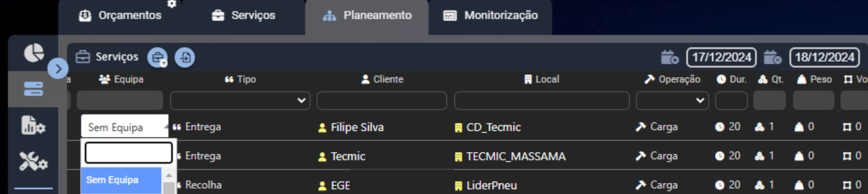Click the import services arrow button
Image resolution: width=868 pixels, height=194 pixels.
point(185,57)
